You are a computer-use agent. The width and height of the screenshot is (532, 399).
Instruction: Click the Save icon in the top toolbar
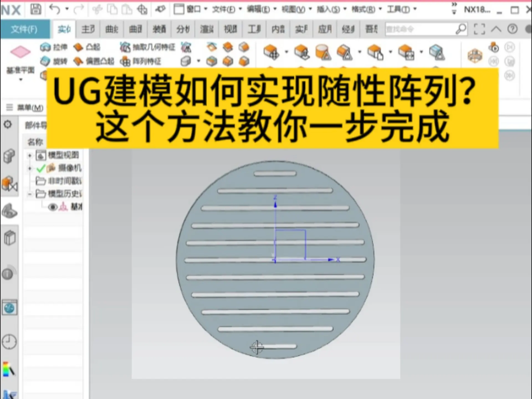[36, 9]
